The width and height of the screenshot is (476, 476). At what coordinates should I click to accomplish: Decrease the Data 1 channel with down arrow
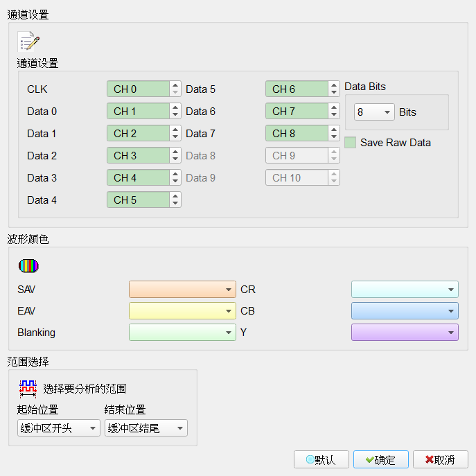click(175, 137)
